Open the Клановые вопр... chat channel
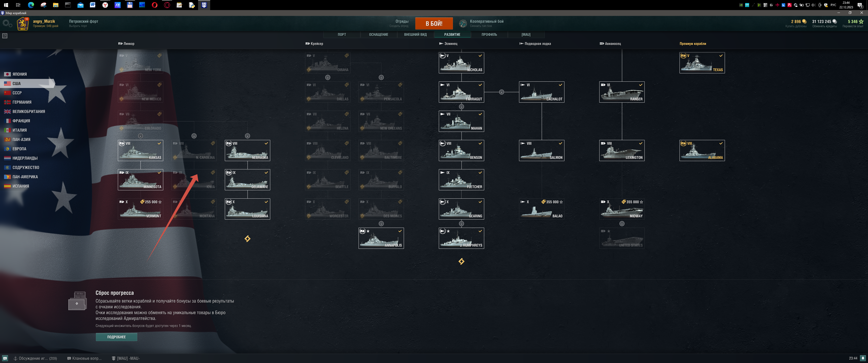This screenshot has height=363, width=868. (x=84, y=358)
